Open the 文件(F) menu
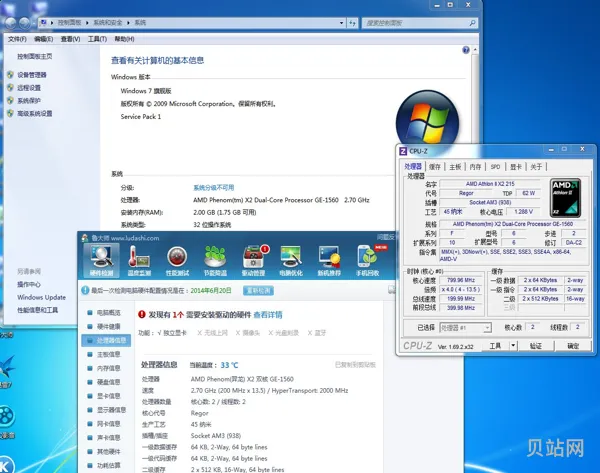600x473 pixels. click(x=17, y=39)
